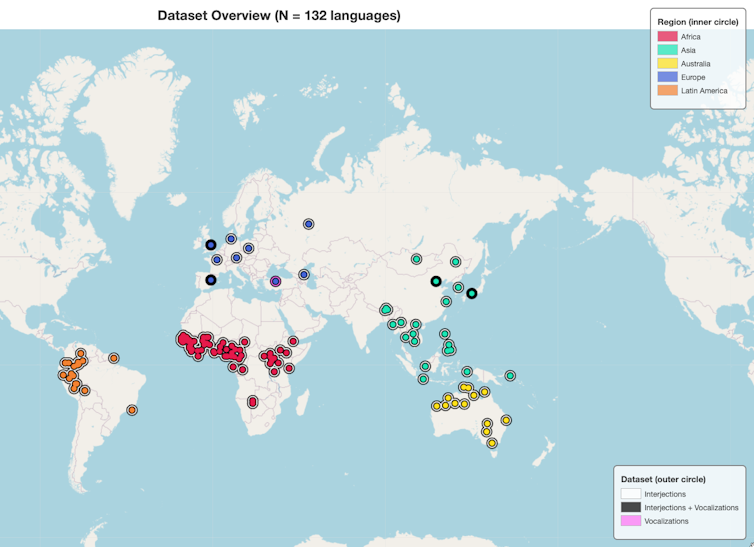Click the Dataset Overview title text
This screenshot has width=754, height=547.
click(x=279, y=15)
